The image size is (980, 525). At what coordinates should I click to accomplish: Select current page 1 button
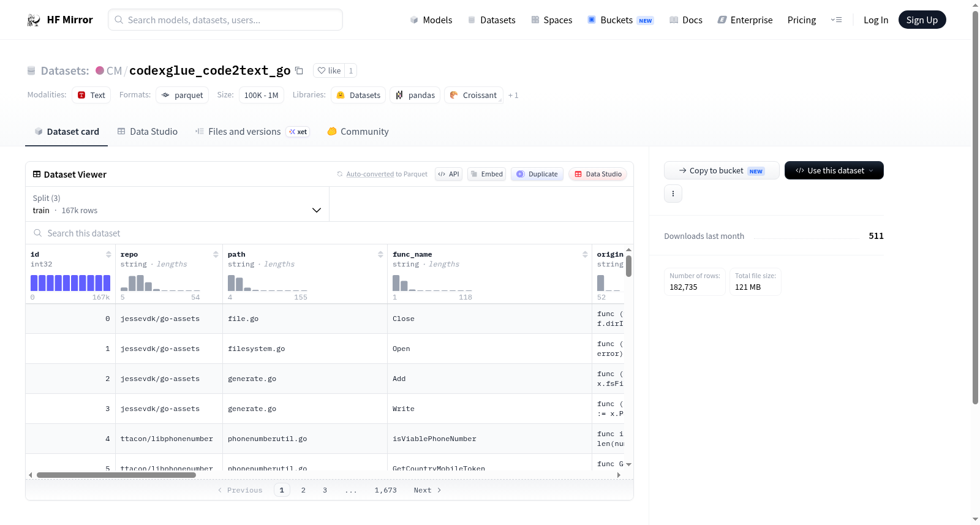tap(282, 490)
